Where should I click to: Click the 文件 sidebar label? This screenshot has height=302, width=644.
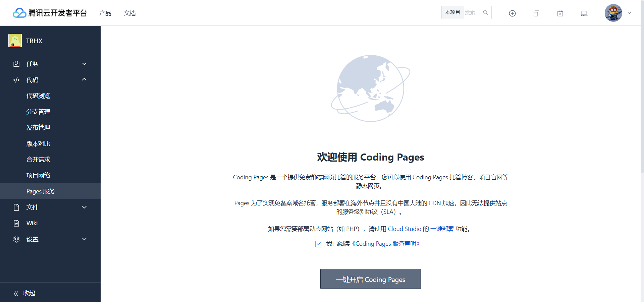(x=32, y=207)
